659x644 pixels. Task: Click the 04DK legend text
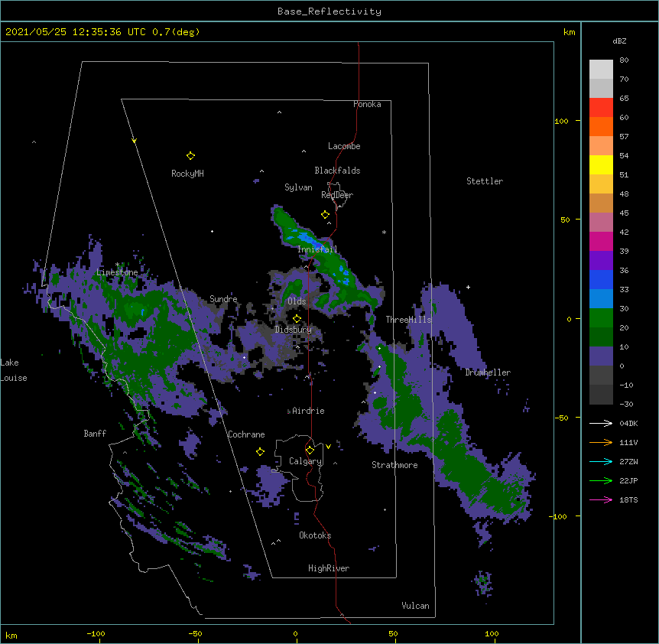pyautogui.click(x=628, y=423)
